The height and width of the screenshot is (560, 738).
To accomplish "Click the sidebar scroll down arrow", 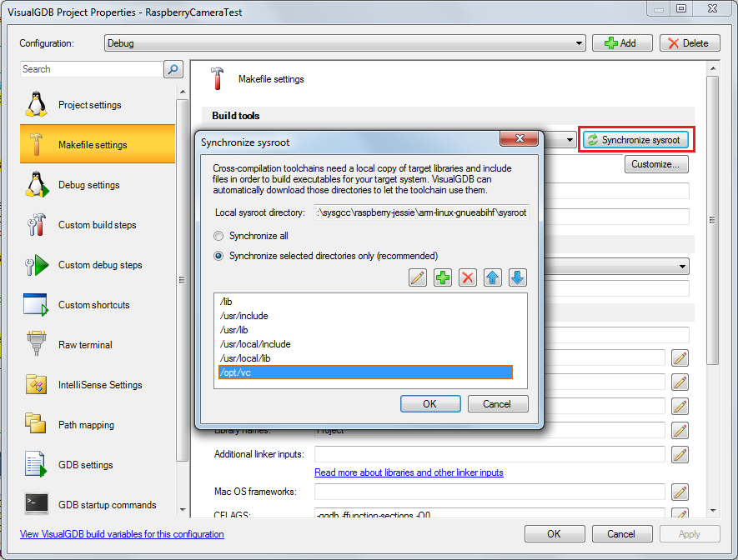I will click(x=183, y=510).
